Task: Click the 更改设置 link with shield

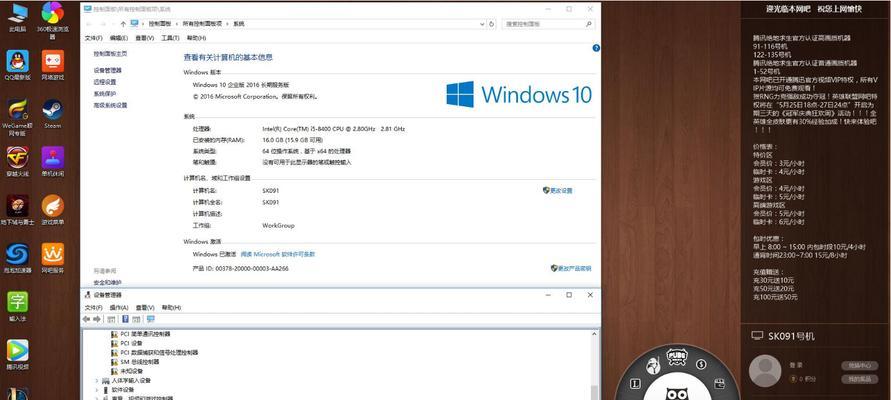Action: (558, 191)
